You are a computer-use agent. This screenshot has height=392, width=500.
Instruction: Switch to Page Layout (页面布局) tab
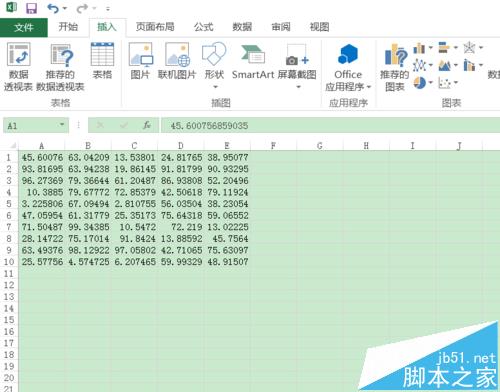(x=155, y=27)
